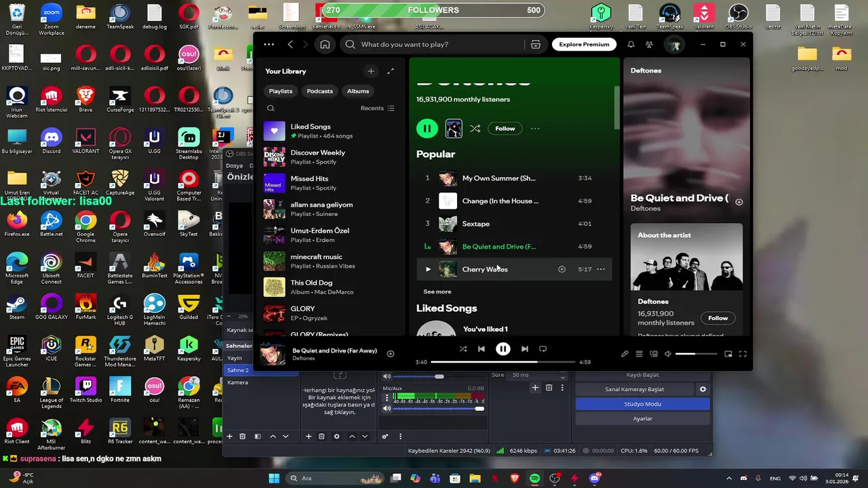Open the play queue
This screenshot has width=868, height=488.
639,354
